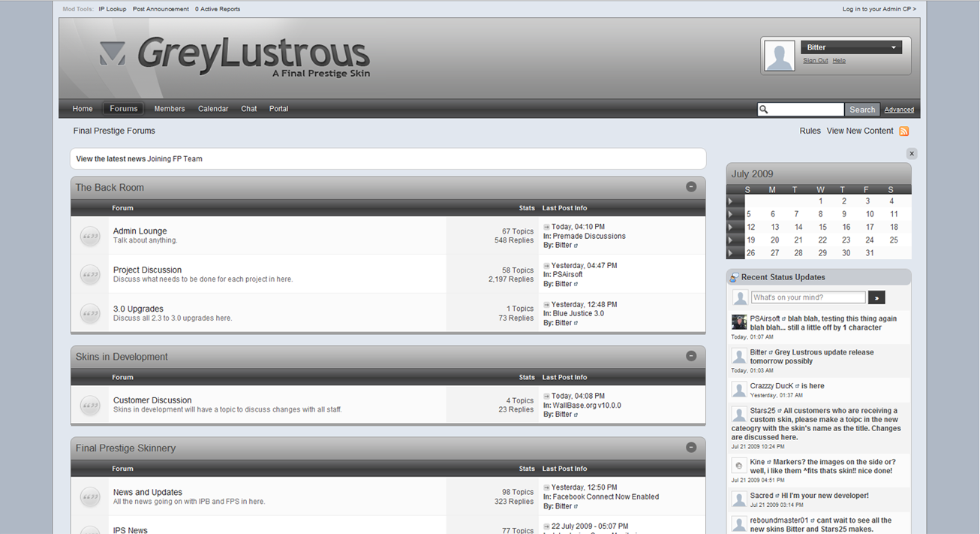Go to last post arrow for PSAirsoft topic
Viewport: 980px width, 534px height.
click(547, 266)
